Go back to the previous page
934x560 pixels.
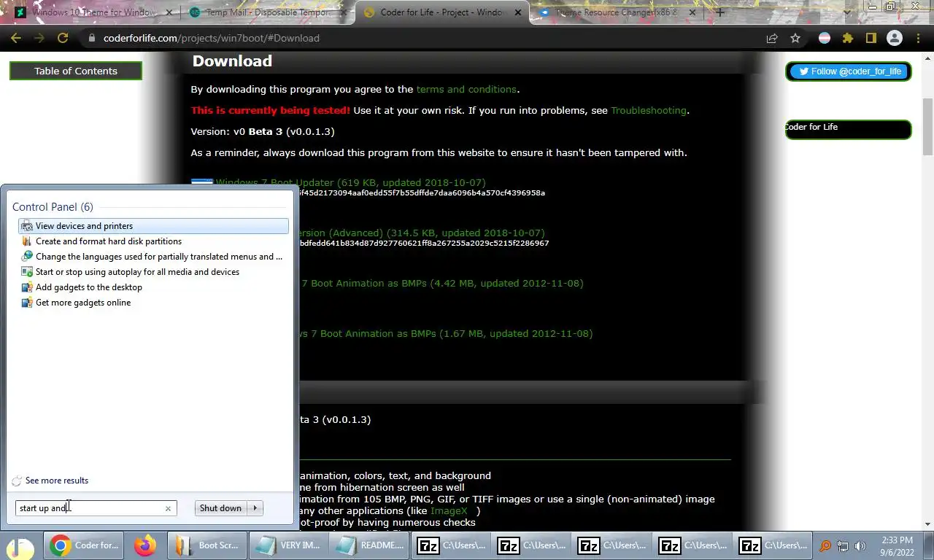(16, 38)
